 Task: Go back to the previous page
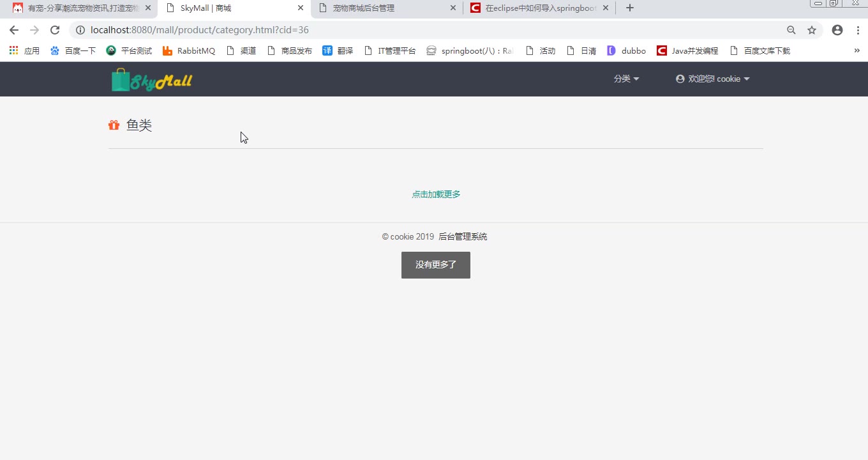tap(14, 30)
